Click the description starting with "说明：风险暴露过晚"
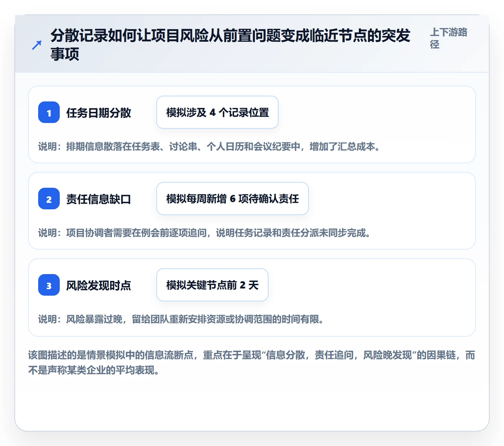 (x=181, y=319)
